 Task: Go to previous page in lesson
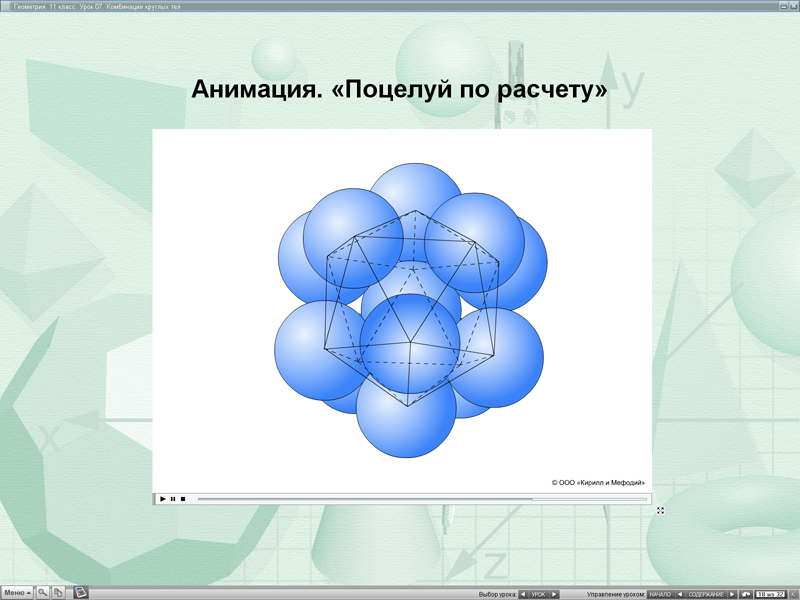click(x=680, y=594)
